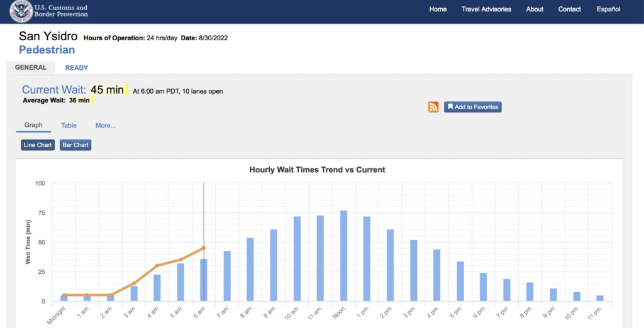Go to the Home menu item
Screen dimensions: 644x328
[438, 9]
